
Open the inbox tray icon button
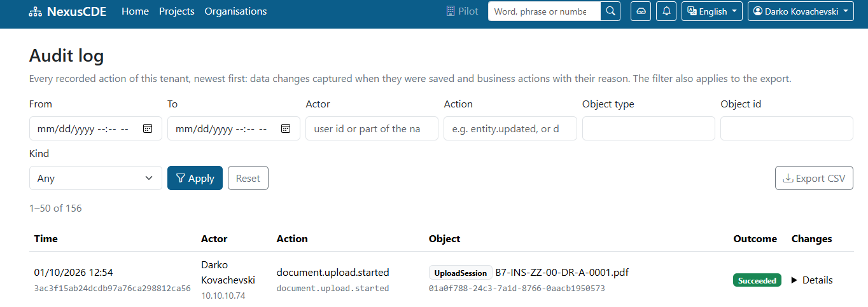click(641, 11)
